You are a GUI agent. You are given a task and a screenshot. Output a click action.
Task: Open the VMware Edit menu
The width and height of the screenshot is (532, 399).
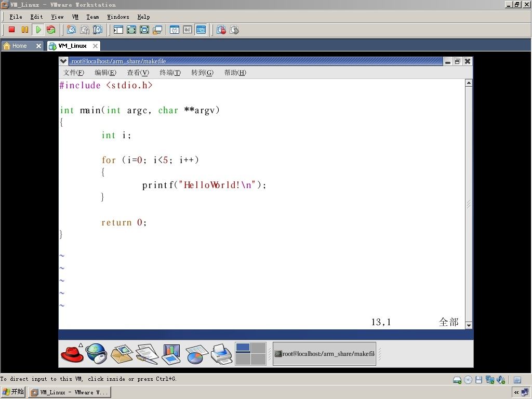pos(36,17)
